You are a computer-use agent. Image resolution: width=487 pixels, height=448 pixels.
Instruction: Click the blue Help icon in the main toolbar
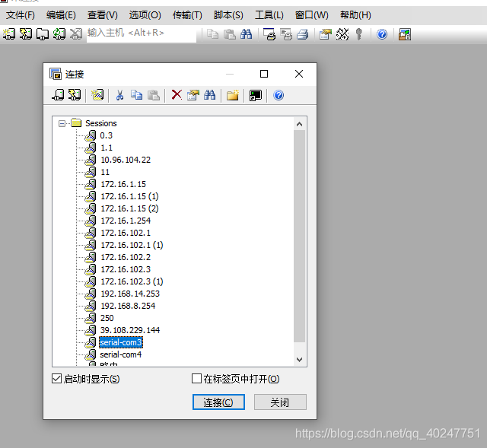tap(382, 34)
